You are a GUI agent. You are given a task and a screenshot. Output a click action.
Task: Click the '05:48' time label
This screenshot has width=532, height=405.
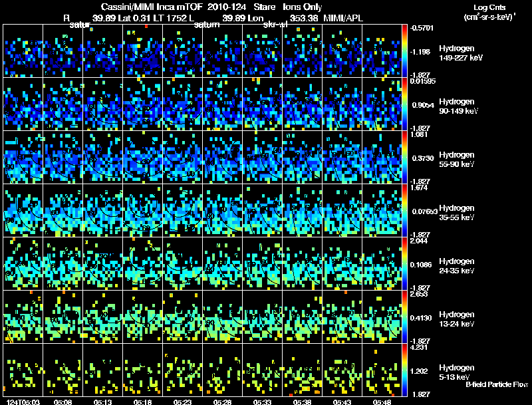click(382, 402)
